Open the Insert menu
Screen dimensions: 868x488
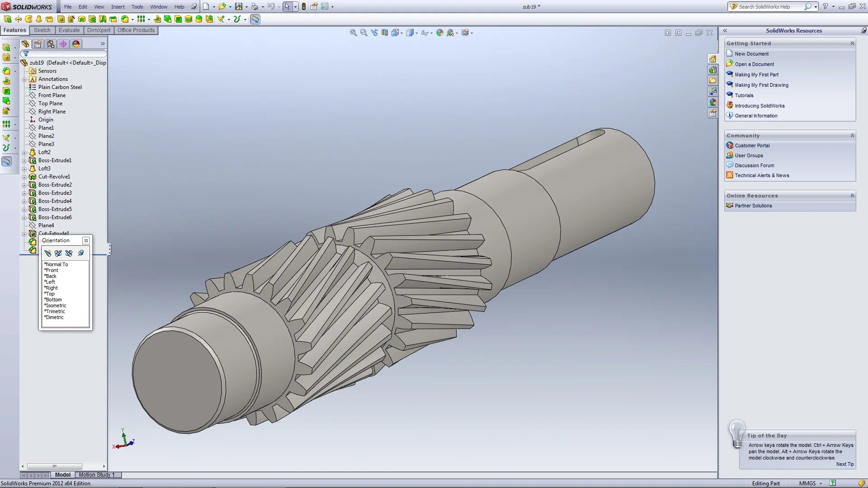(118, 7)
